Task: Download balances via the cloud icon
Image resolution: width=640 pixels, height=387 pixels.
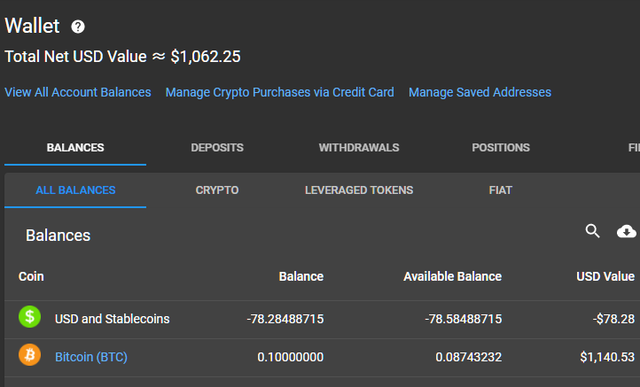Action: click(626, 231)
